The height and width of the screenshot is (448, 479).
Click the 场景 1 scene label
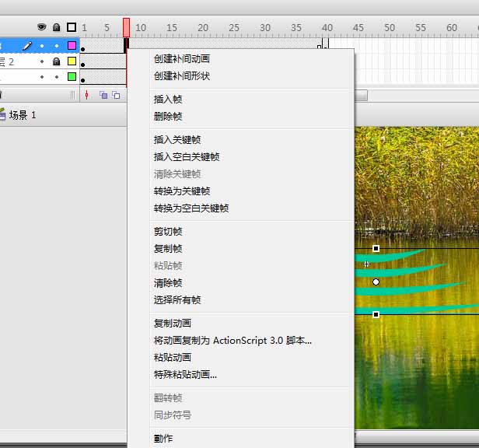click(23, 115)
